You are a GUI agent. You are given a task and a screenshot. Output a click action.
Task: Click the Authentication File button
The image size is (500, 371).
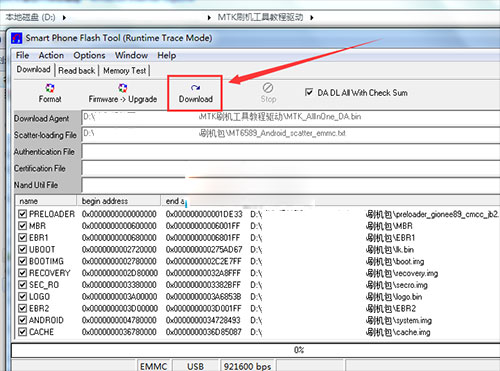[47, 152]
